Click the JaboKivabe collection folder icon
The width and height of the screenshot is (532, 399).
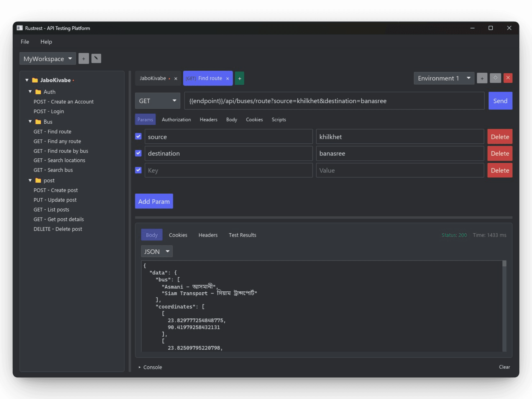(35, 80)
